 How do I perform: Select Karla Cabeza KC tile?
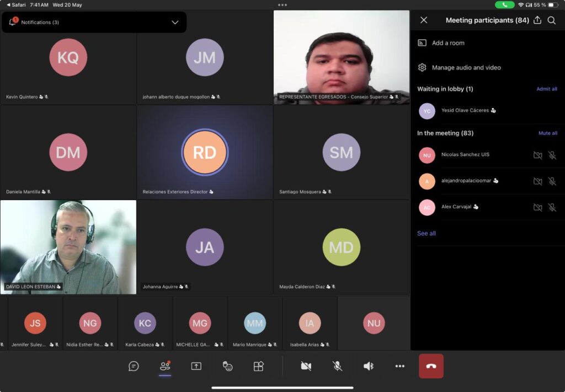point(145,323)
